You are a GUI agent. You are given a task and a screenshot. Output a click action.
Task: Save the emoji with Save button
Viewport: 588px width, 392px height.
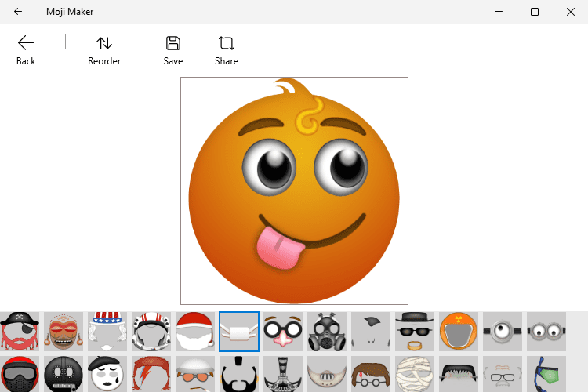173,50
